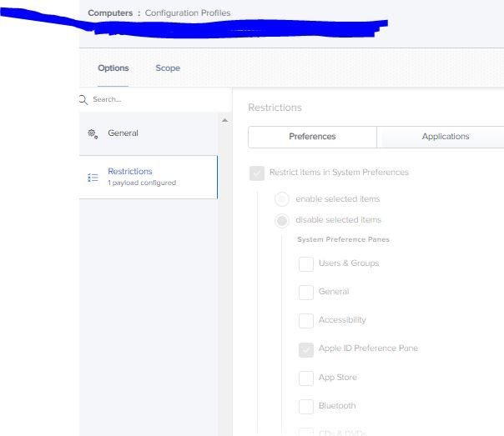Click the Configuration Profiles breadcrumb link
Screen dimensions: 504x436
(x=188, y=13)
